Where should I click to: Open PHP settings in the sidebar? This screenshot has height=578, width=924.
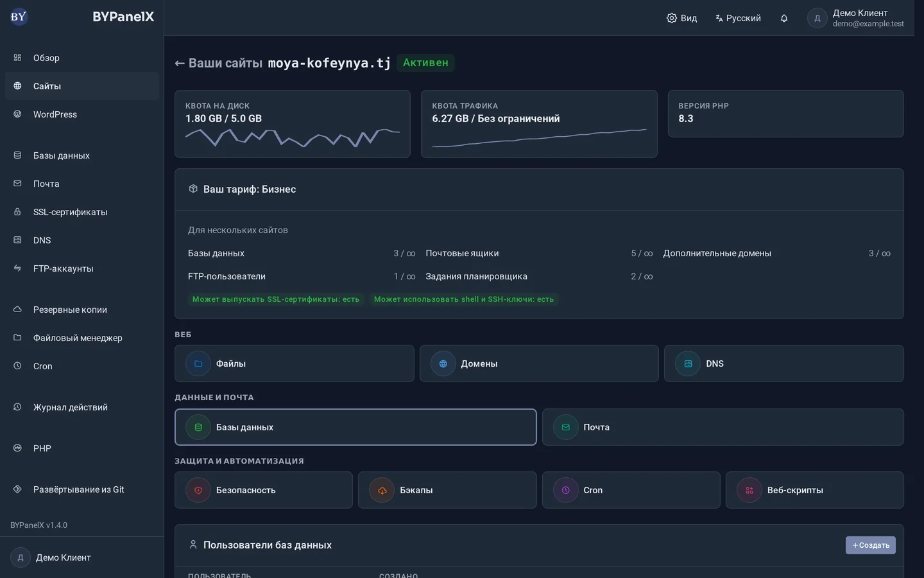click(x=82, y=448)
